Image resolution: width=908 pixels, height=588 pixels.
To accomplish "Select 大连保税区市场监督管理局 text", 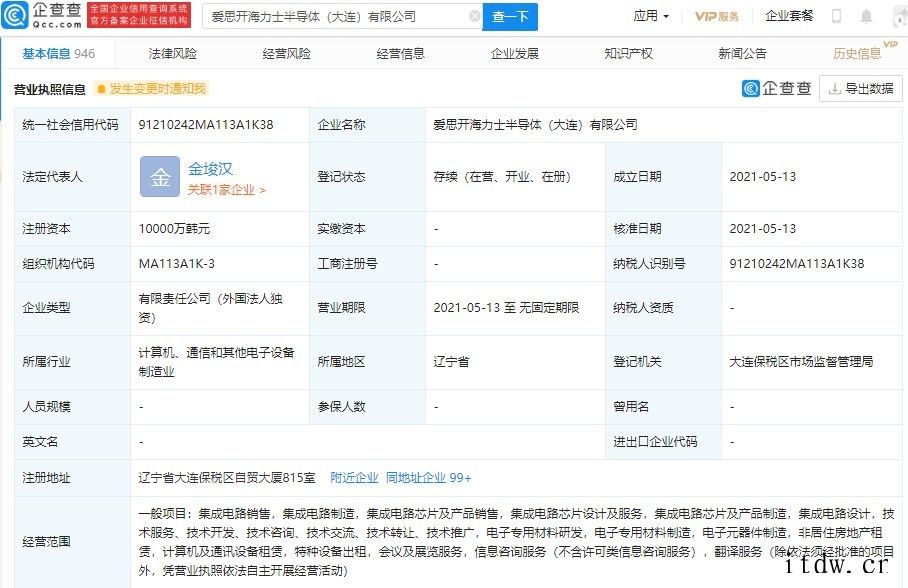I will pyautogui.click(x=801, y=361).
